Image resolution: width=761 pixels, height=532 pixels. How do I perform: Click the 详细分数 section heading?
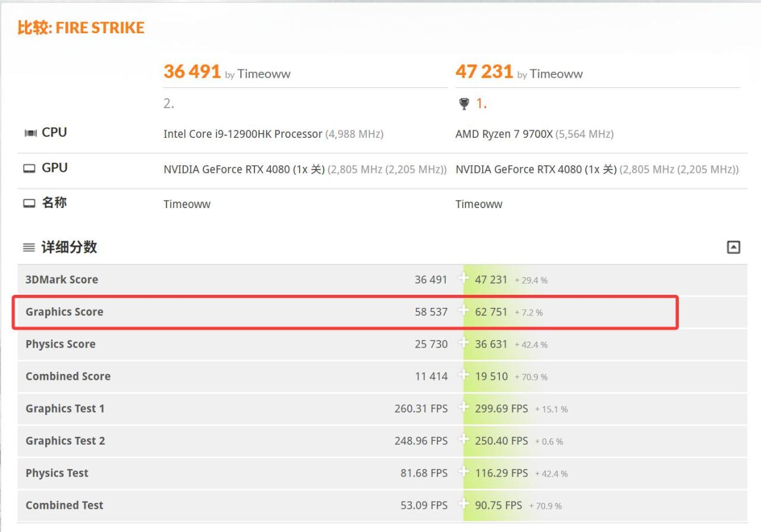[x=69, y=247]
